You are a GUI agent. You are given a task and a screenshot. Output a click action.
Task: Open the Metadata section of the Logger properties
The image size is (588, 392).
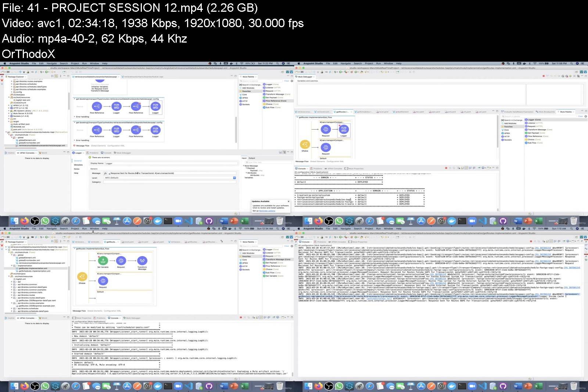[78, 165]
